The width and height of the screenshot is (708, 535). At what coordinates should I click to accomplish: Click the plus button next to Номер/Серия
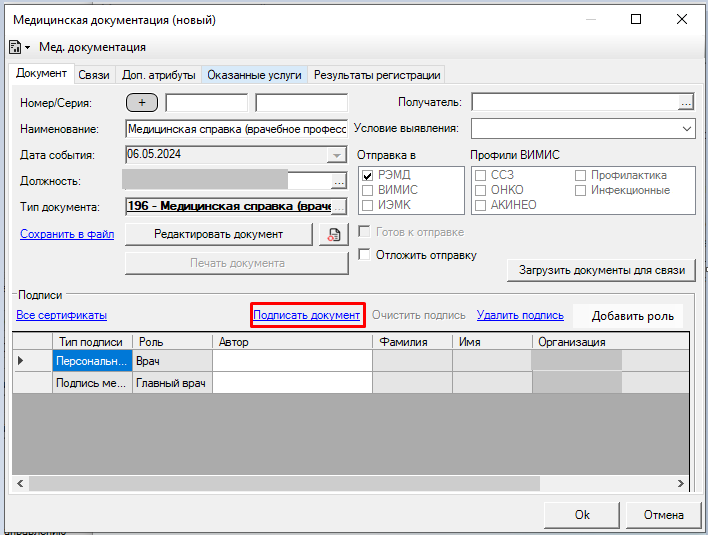click(x=142, y=102)
